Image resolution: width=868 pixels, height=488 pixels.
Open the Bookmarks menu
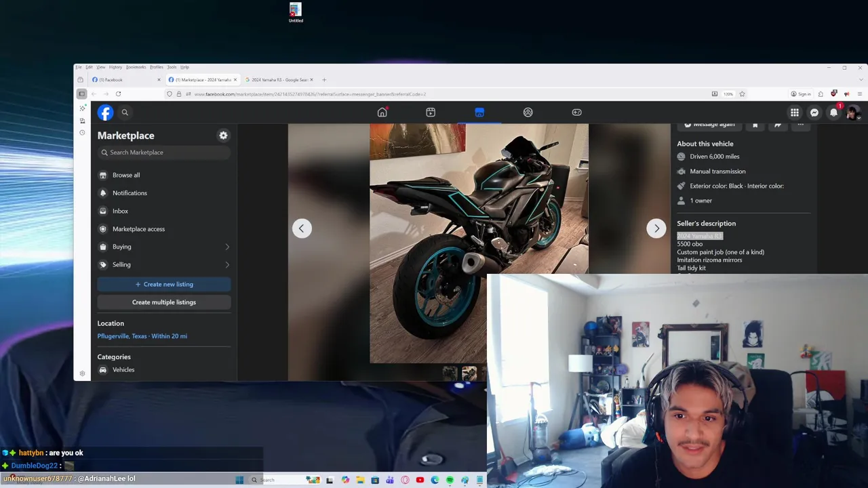136,67
